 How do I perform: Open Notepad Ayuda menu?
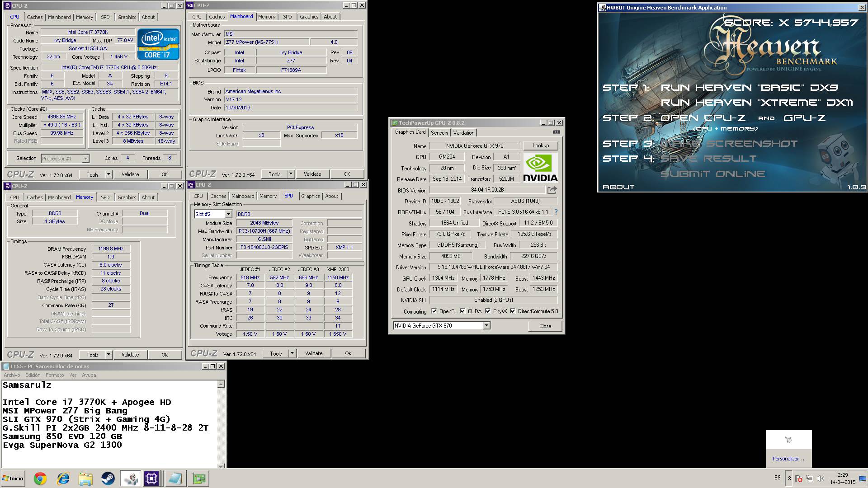pyautogui.click(x=89, y=375)
